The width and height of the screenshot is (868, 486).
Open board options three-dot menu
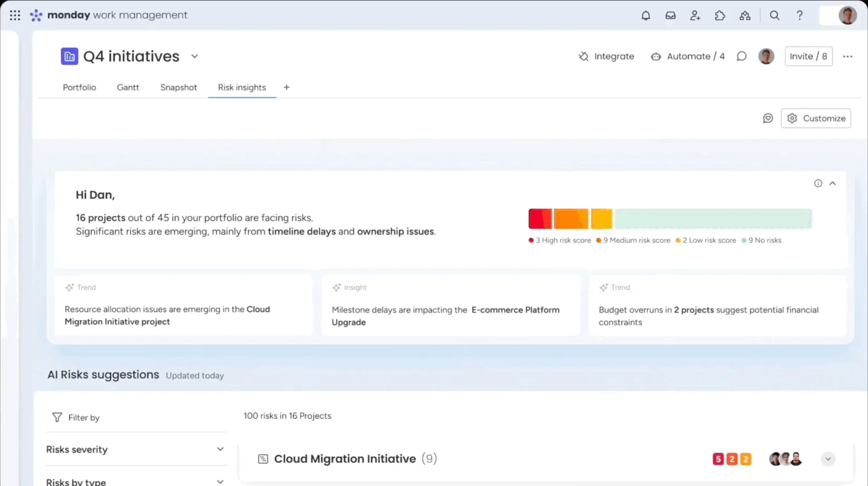click(x=848, y=56)
